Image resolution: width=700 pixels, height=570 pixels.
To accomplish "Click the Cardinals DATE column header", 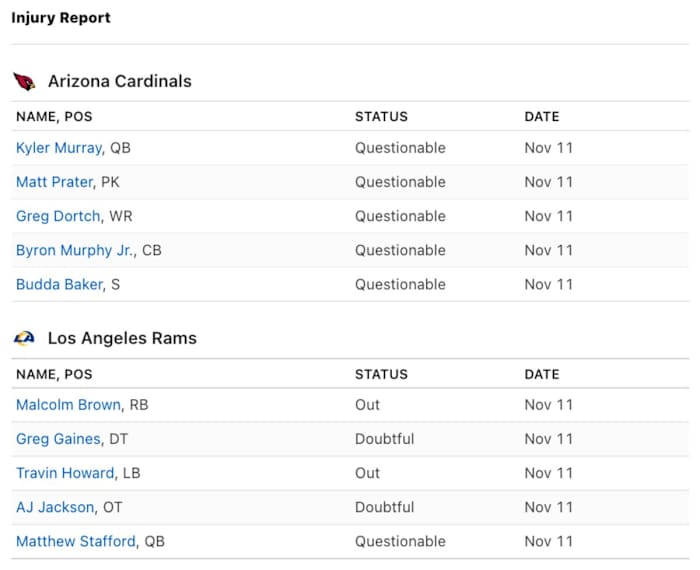I will coord(542,117).
